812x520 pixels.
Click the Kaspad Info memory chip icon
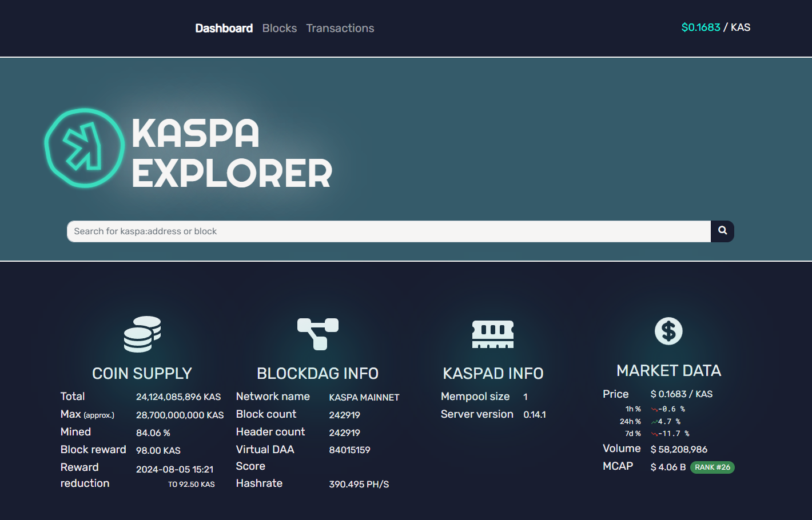point(493,334)
